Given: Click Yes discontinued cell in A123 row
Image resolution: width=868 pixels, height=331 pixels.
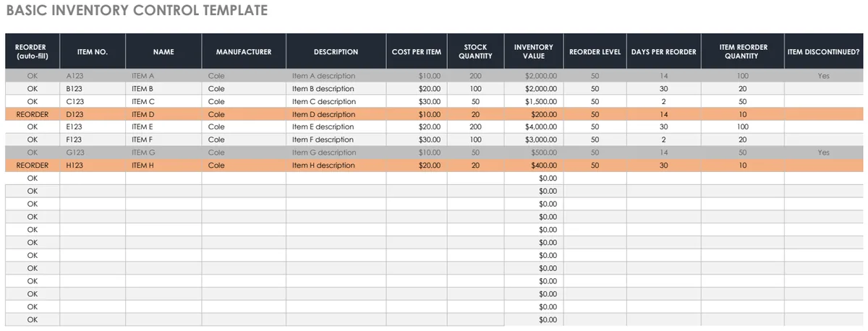Looking at the screenshot, I should [823, 75].
